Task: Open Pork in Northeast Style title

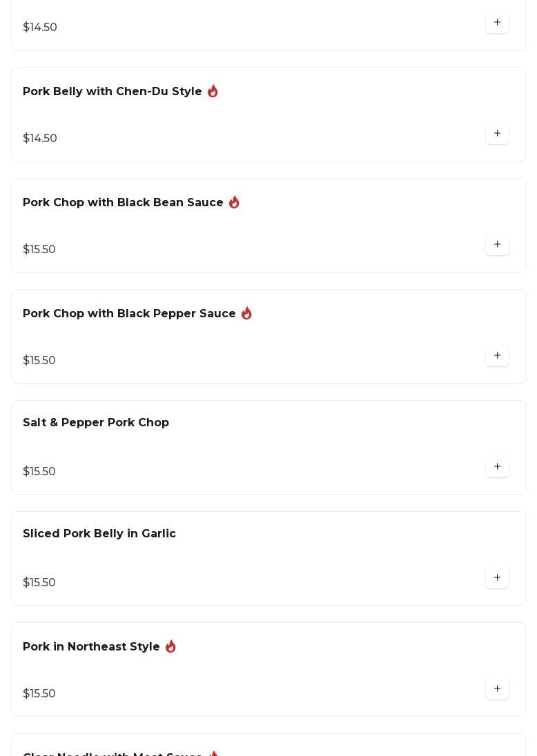Action: pyautogui.click(x=91, y=647)
